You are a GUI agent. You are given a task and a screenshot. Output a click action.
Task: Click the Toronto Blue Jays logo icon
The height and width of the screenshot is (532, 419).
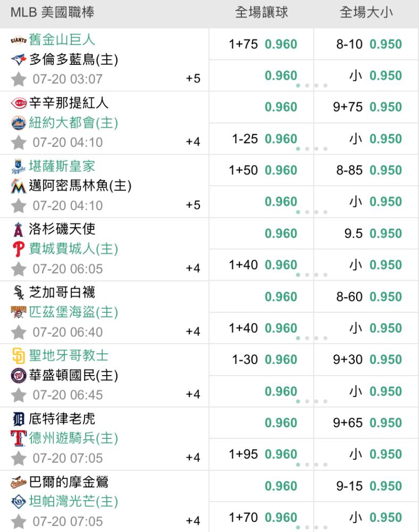pos(19,60)
